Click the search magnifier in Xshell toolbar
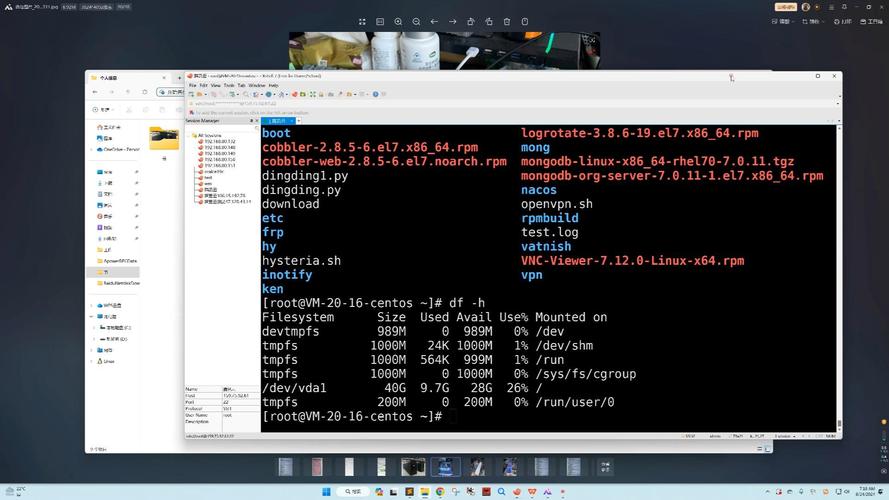Screen dimensions: 889x500 246,94
